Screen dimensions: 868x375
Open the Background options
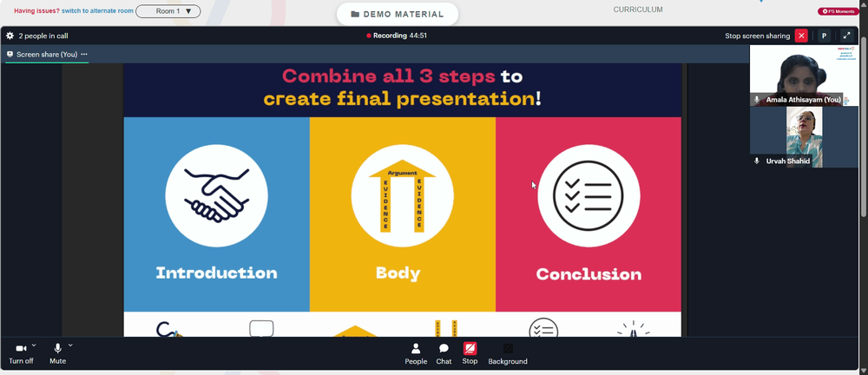tap(508, 354)
